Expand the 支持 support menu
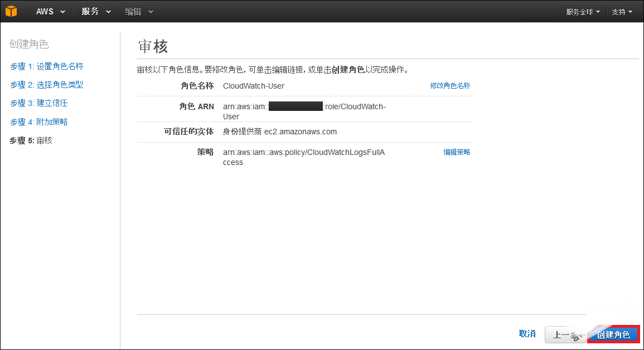Image resolution: width=644 pixels, height=350 pixels. point(622,12)
